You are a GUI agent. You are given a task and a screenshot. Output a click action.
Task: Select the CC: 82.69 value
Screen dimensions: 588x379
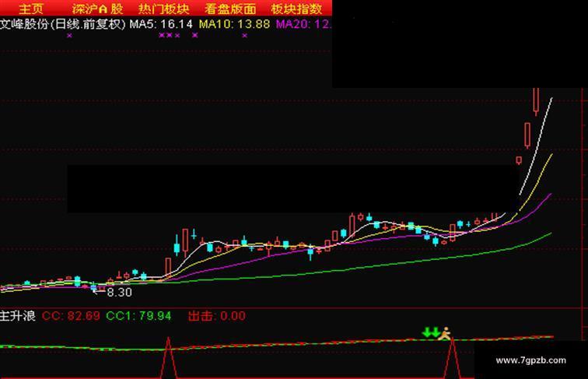tap(71, 316)
